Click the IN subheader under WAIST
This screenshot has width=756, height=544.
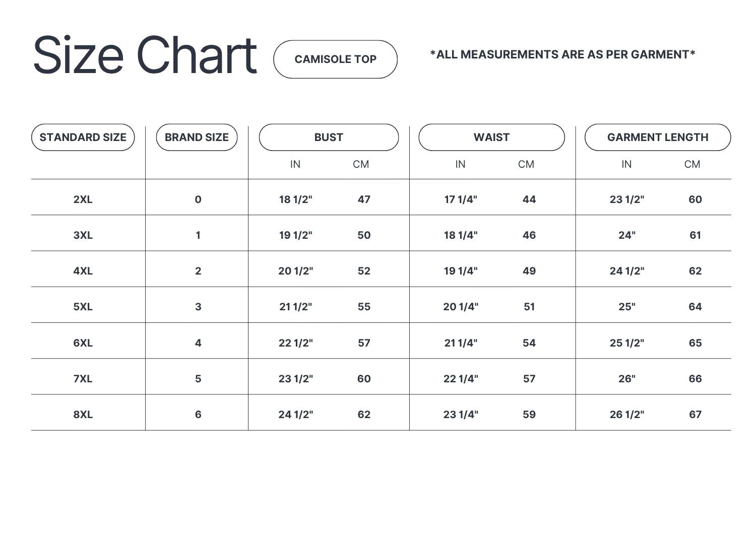460,164
